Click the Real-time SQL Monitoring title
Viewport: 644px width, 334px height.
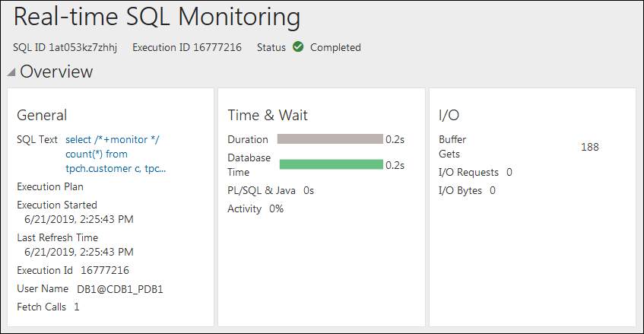pos(157,17)
